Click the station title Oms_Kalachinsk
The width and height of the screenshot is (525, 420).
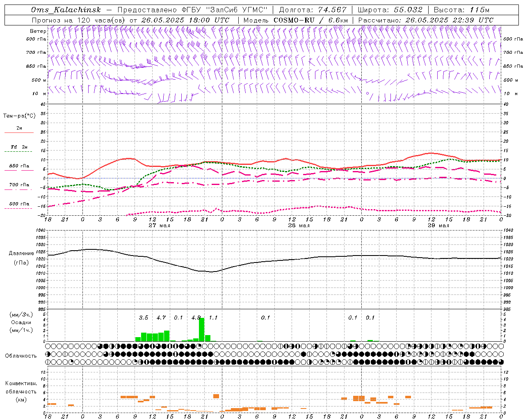[x=66, y=10]
